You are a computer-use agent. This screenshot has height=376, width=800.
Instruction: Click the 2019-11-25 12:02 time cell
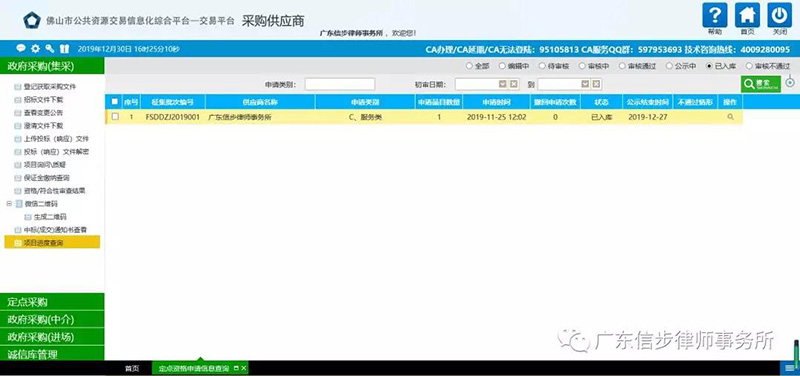[x=496, y=117]
